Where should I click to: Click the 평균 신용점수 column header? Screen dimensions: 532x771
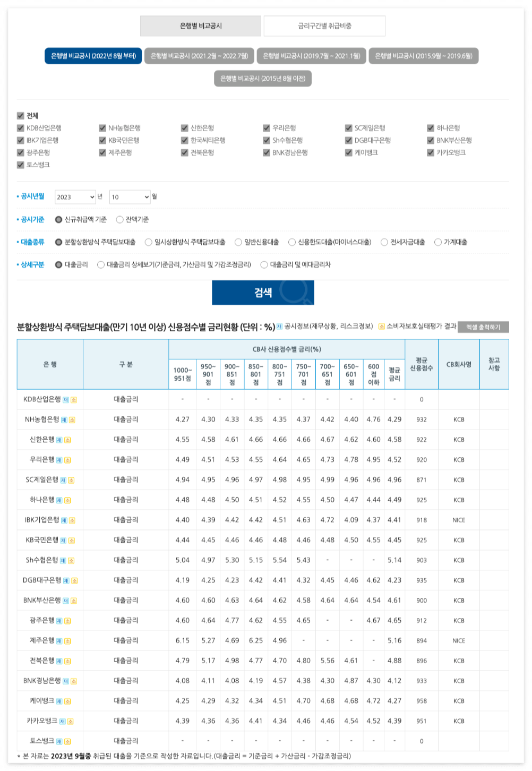coord(422,364)
